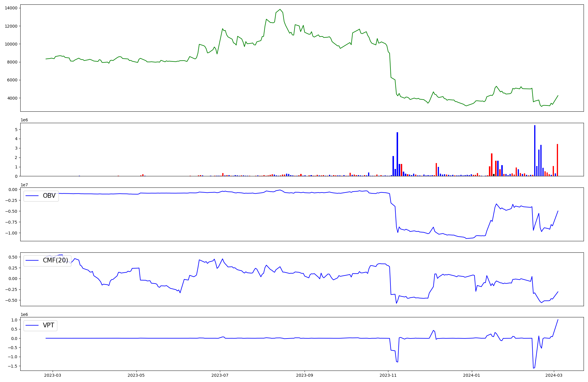Click the VPT legend label
This screenshot has height=382, width=588.
(49, 325)
